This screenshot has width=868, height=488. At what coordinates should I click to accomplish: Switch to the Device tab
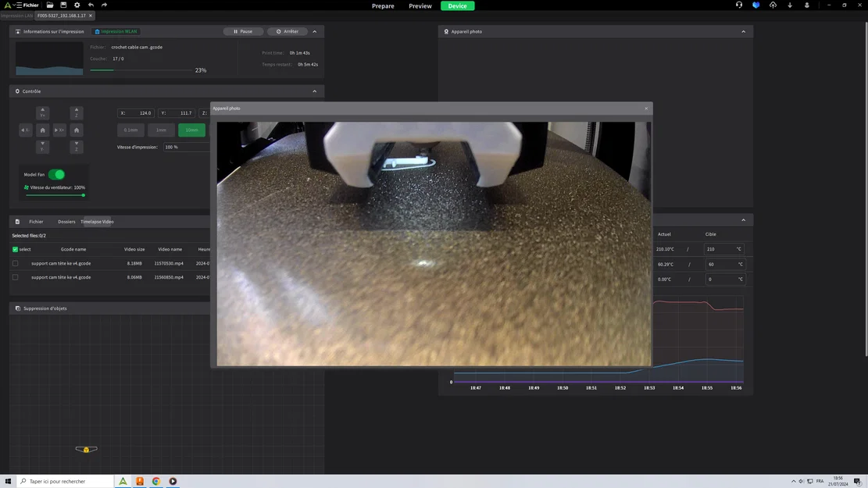[x=457, y=5]
